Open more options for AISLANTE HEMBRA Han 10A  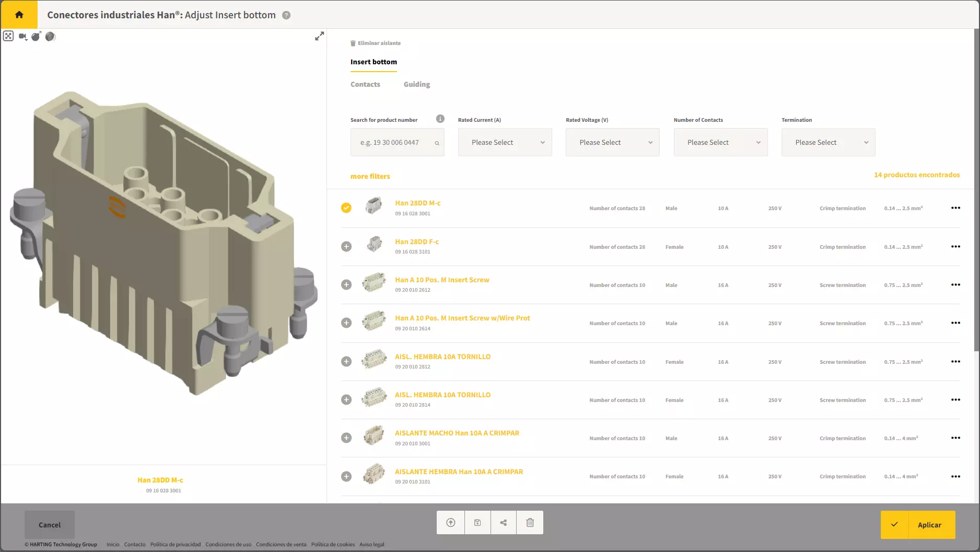[x=955, y=477]
